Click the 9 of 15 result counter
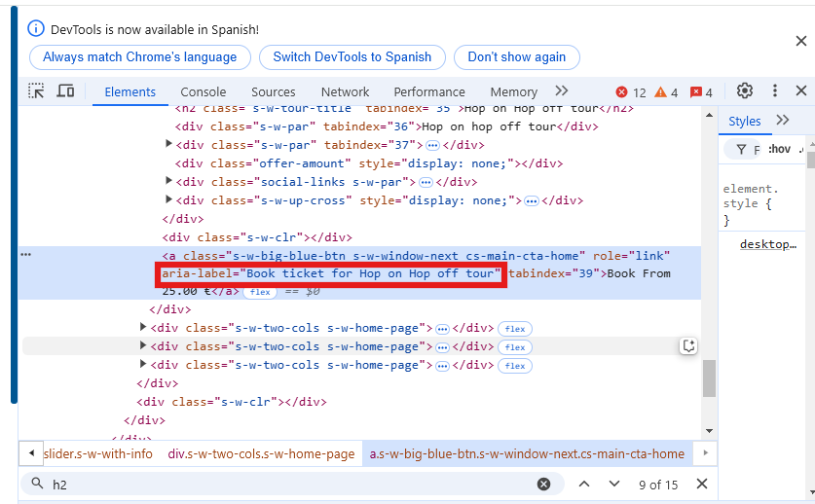815x504 pixels. 658,485
